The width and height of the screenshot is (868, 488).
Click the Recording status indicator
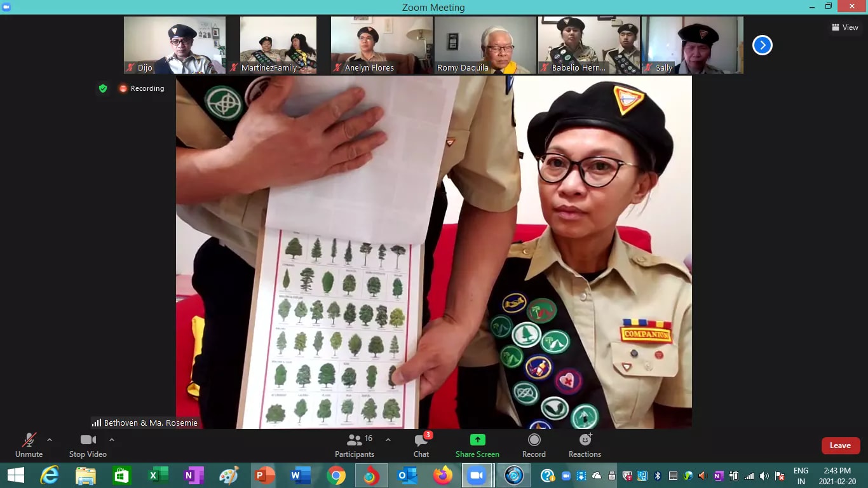pyautogui.click(x=141, y=88)
